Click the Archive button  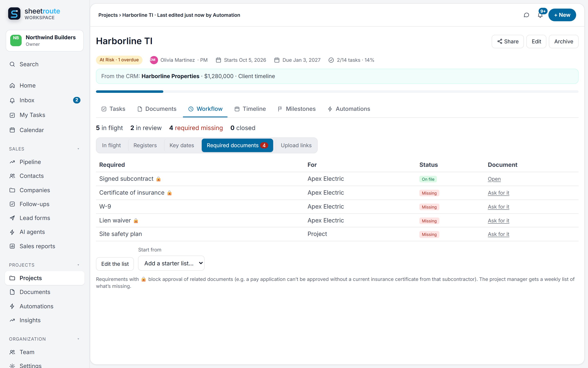(563, 42)
